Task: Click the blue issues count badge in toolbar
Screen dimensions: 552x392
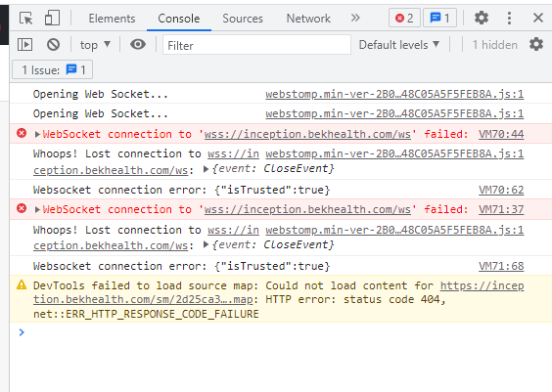Action: tap(439, 18)
